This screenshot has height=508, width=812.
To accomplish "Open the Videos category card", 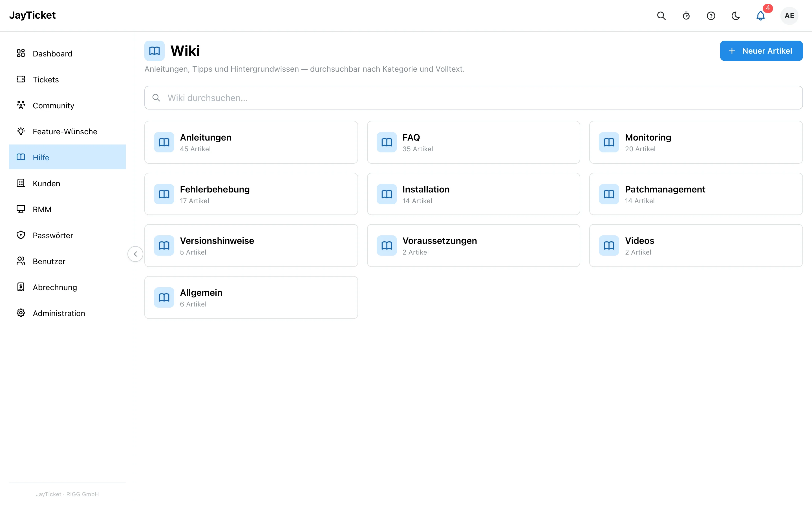I will pyautogui.click(x=696, y=246).
